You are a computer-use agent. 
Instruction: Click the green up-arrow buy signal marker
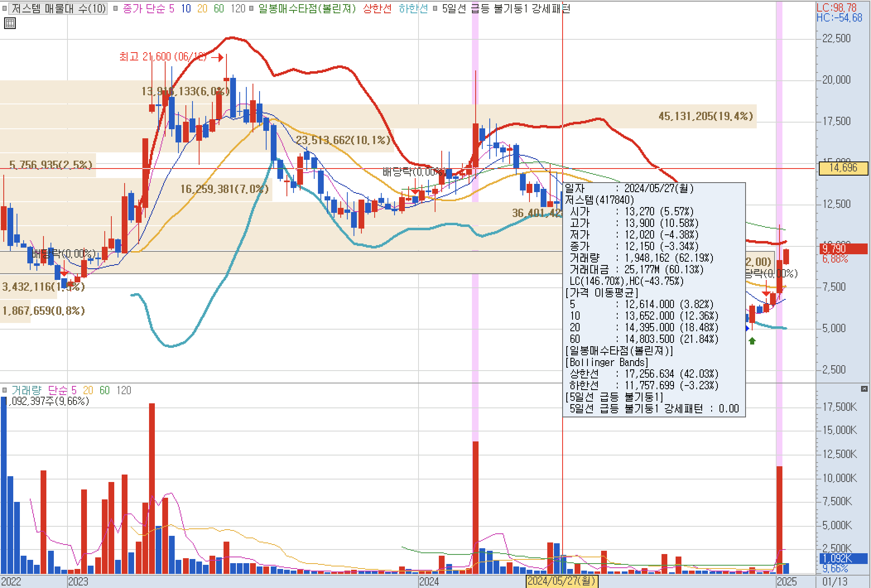752,341
